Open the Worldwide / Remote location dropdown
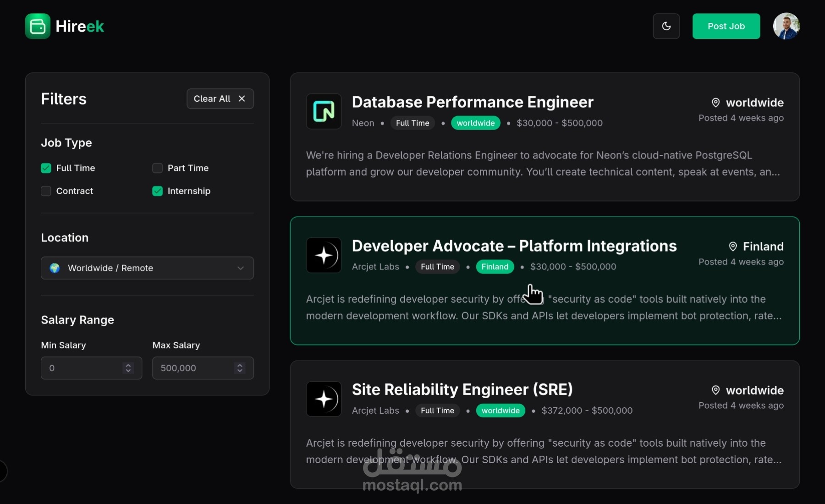Screen dimensions: 825x504 pos(147,268)
